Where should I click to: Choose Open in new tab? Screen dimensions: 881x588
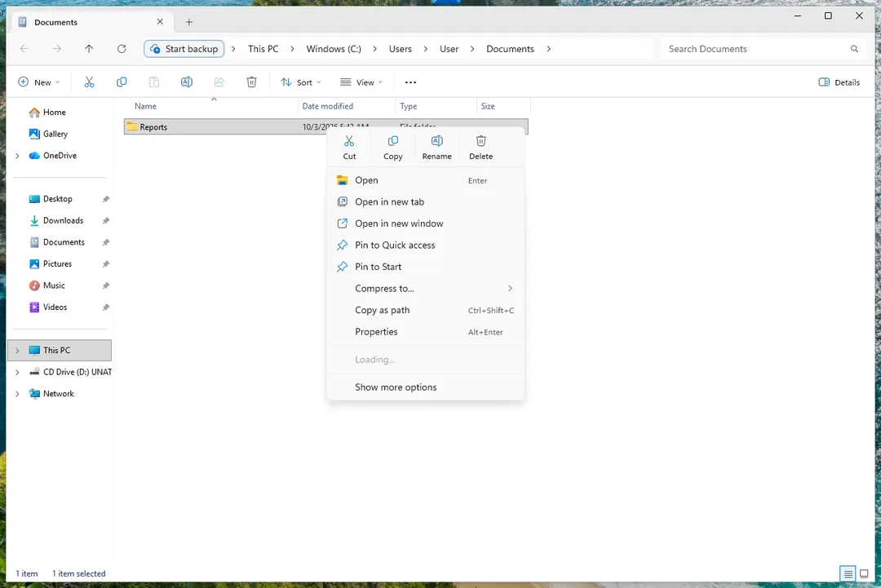click(x=425, y=201)
